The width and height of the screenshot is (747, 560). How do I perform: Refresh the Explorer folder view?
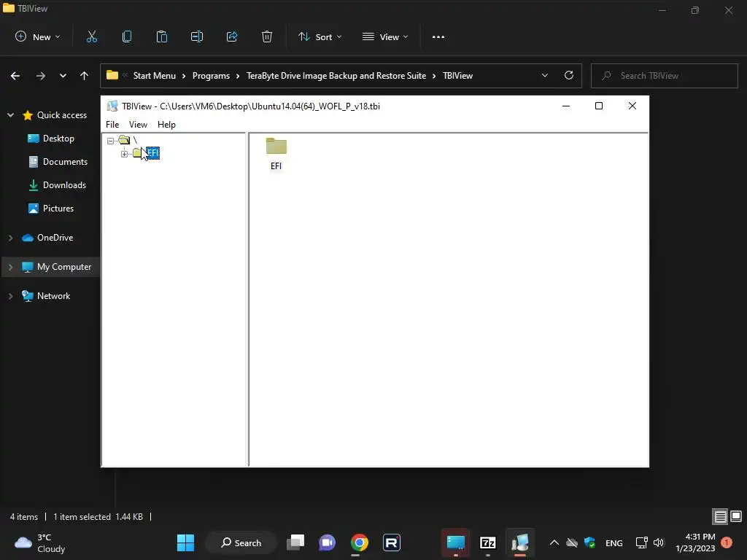tap(569, 75)
